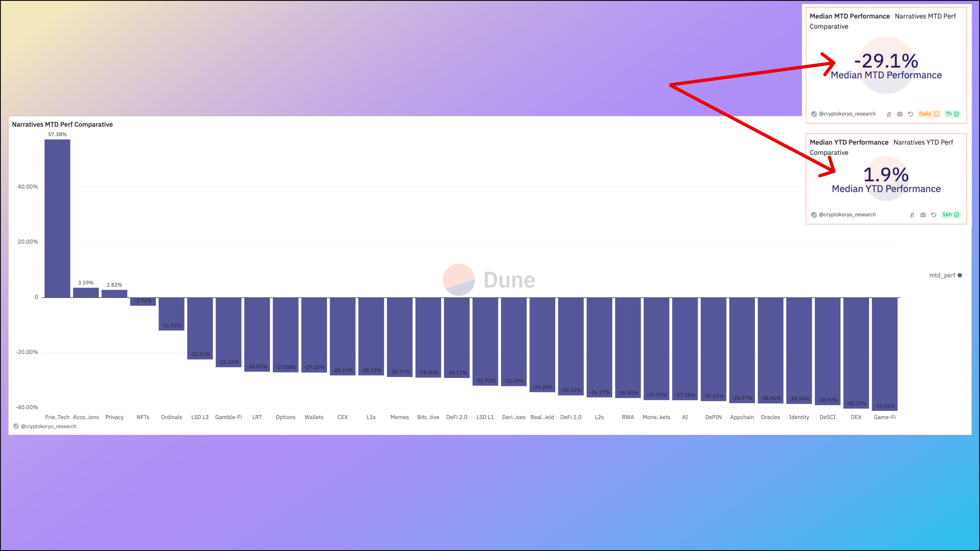The height and width of the screenshot is (551, 980).
Task: Click the refresh icon in YTD widget
Action: coord(934,215)
